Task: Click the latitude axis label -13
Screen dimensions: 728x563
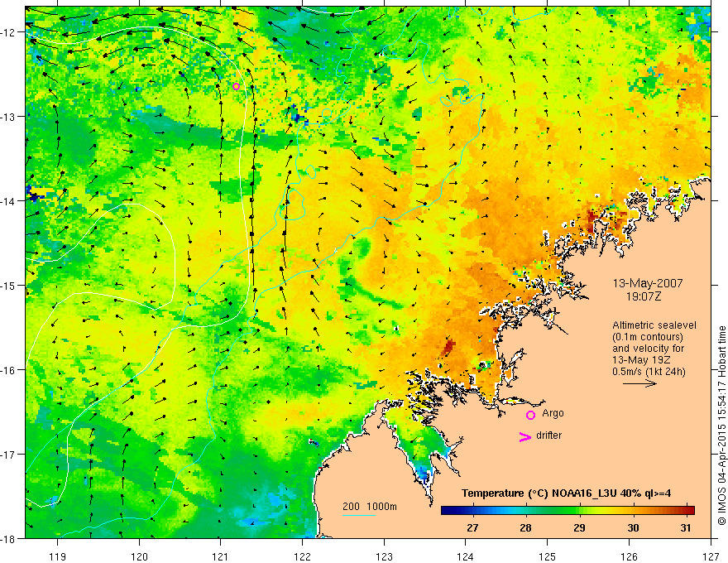Action: click(x=8, y=117)
